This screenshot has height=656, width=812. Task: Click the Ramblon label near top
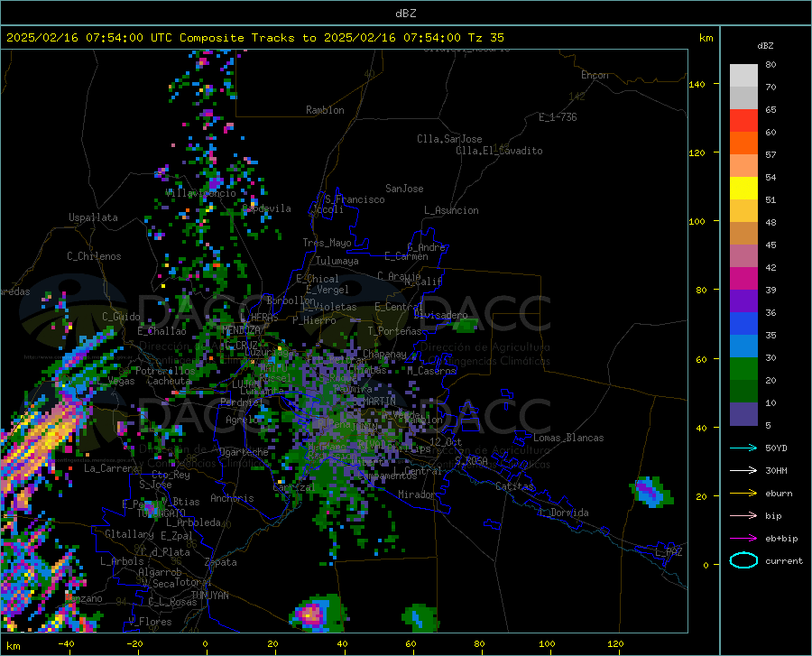pyautogui.click(x=325, y=110)
